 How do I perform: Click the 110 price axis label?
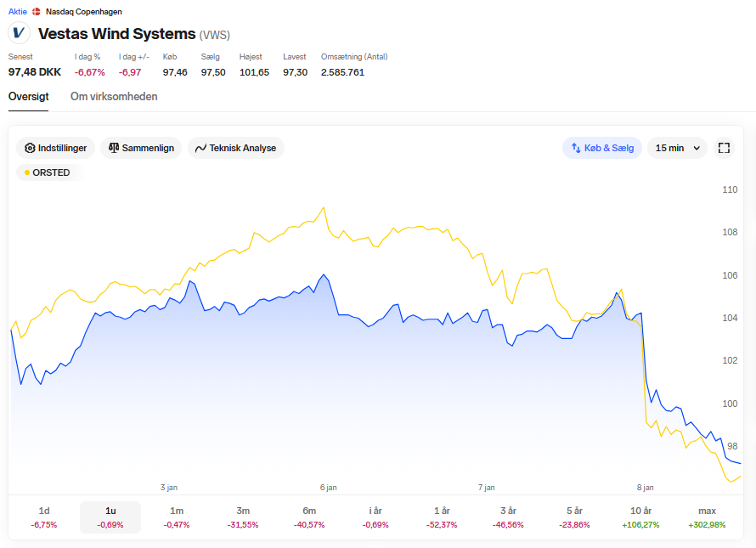[x=730, y=189]
